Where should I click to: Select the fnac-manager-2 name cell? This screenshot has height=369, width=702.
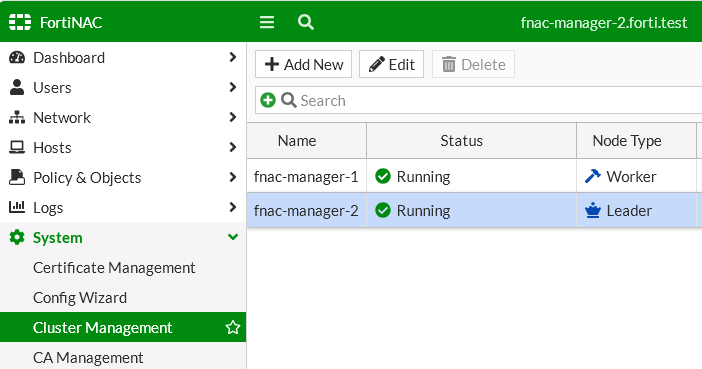point(307,210)
